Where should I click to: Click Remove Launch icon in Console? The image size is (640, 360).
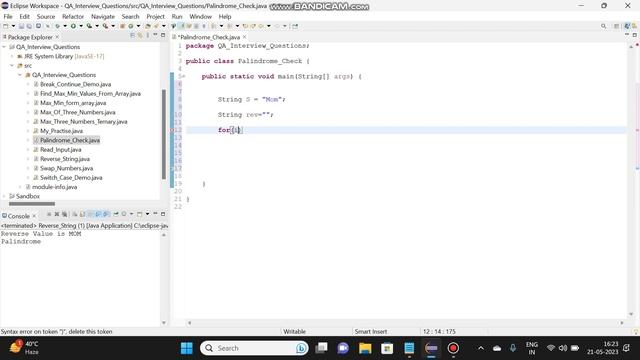point(57,214)
